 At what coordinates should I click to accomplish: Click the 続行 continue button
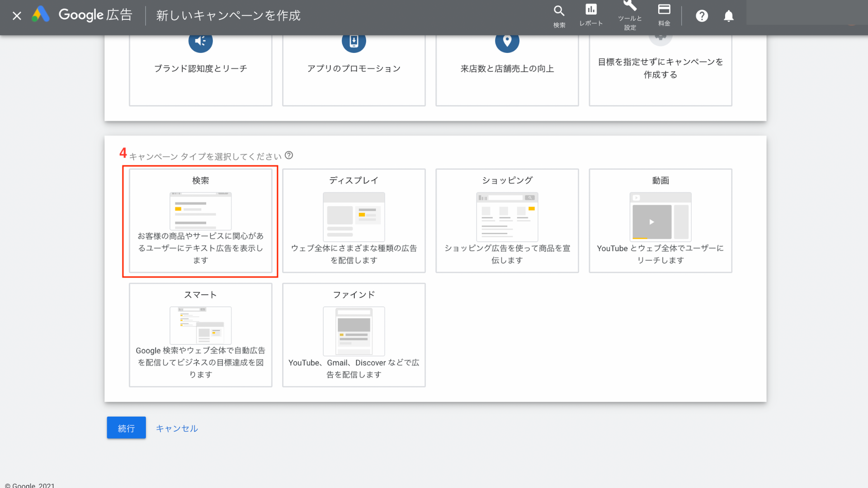126,427
